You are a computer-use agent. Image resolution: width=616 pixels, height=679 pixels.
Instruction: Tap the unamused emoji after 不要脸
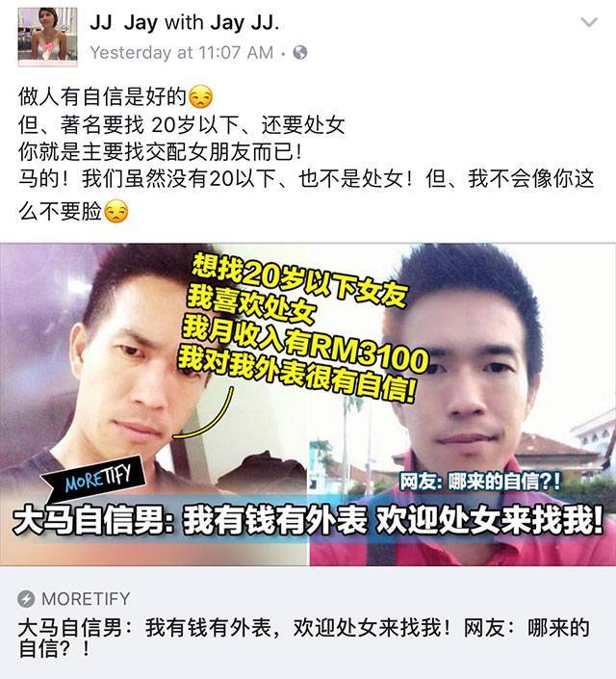click(x=116, y=211)
